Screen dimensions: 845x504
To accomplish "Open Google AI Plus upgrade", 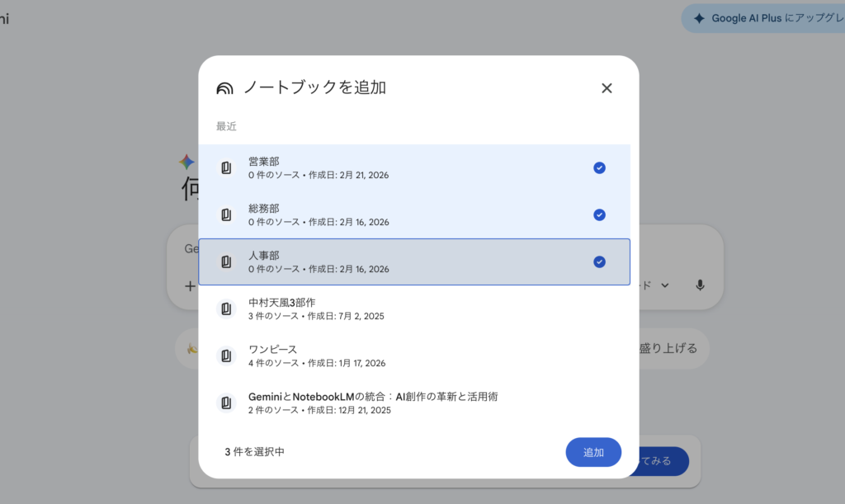I will (777, 17).
